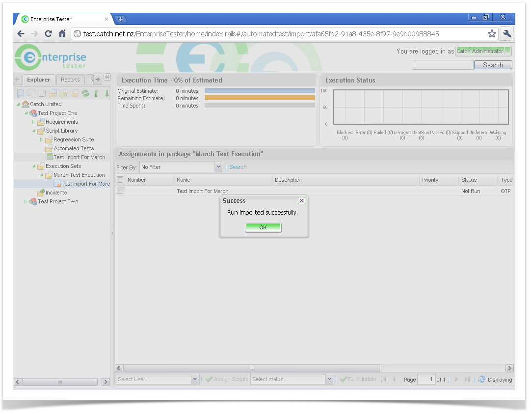Click the Chrome wrench settings icon
532x414 pixels.
[x=507, y=34]
